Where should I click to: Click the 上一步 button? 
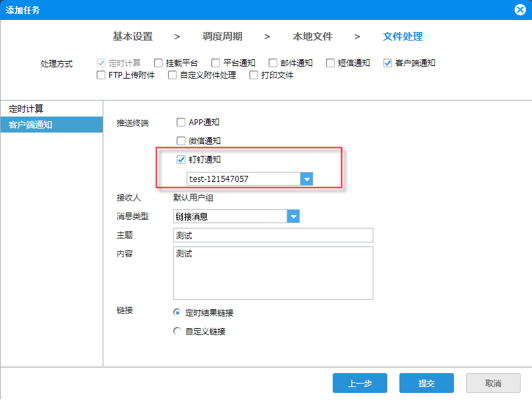(359, 383)
